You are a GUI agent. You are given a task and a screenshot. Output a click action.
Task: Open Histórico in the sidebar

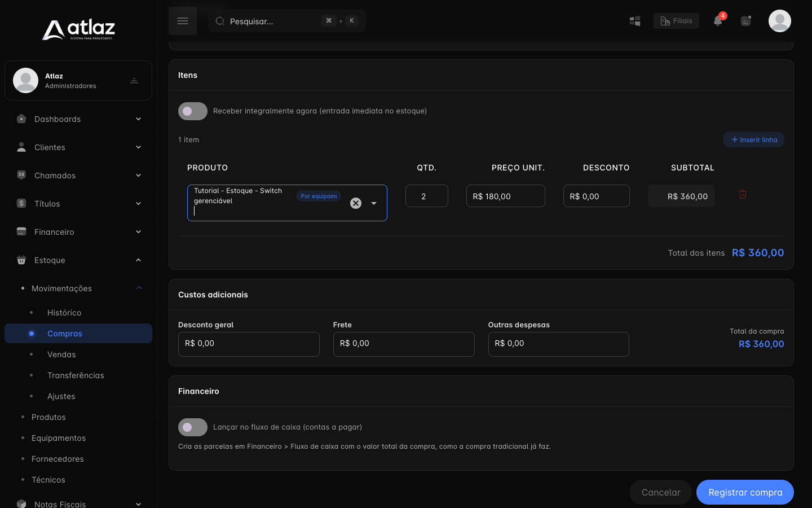[x=64, y=313]
